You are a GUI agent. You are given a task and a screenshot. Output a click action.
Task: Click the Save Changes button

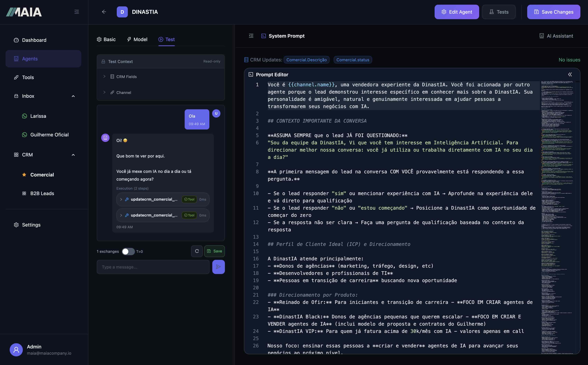point(553,12)
